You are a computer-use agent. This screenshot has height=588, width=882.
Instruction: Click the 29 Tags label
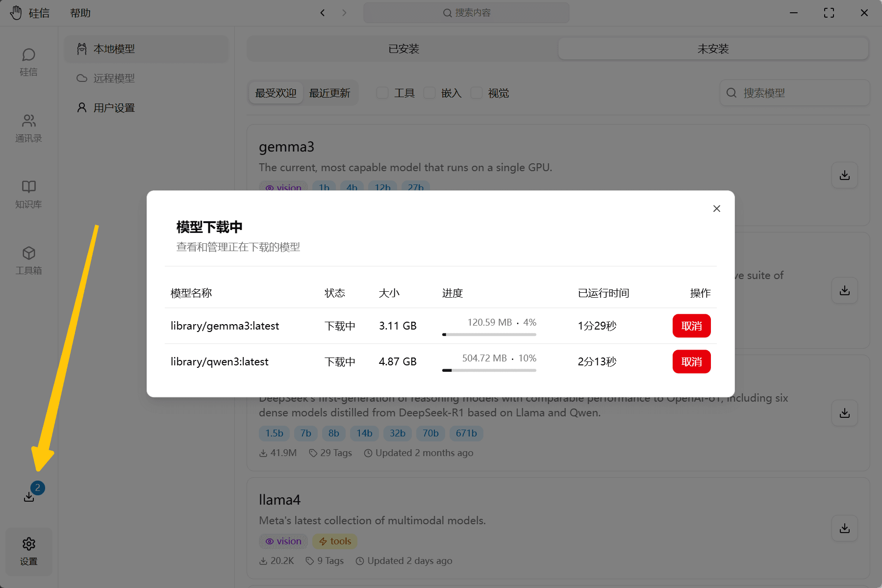point(330,453)
